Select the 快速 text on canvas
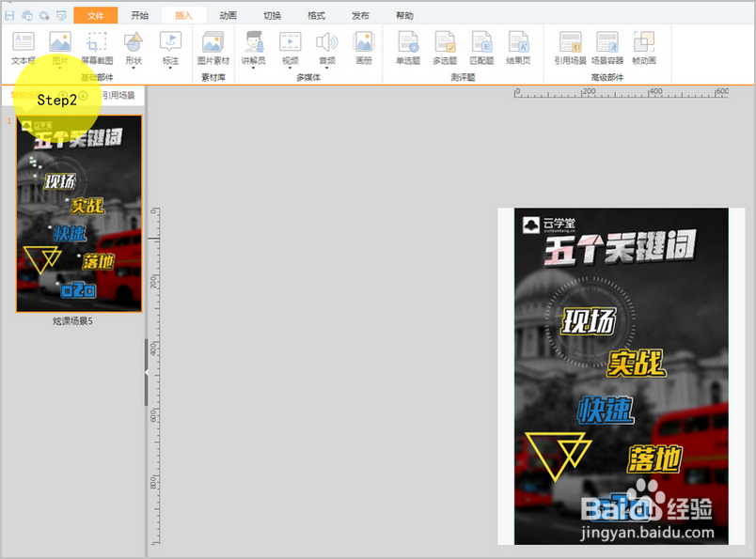 pyautogui.click(x=606, y=411)
